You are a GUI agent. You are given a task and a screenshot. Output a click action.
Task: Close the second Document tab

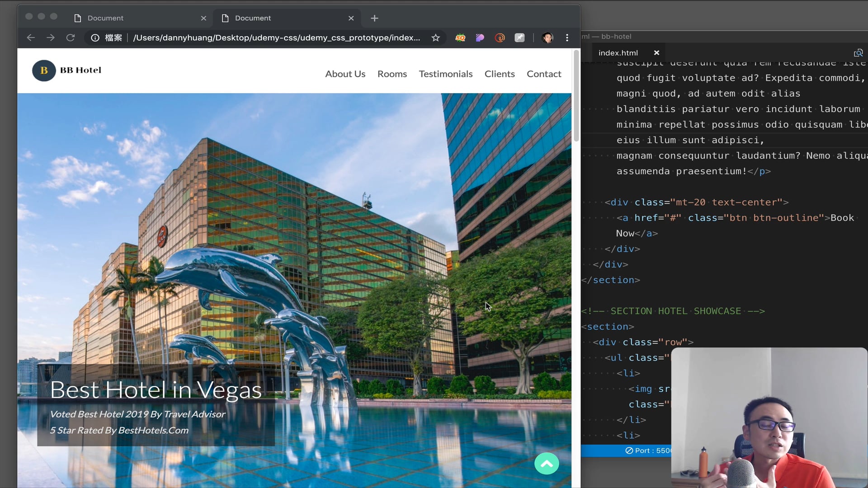[x=351, y=18]
